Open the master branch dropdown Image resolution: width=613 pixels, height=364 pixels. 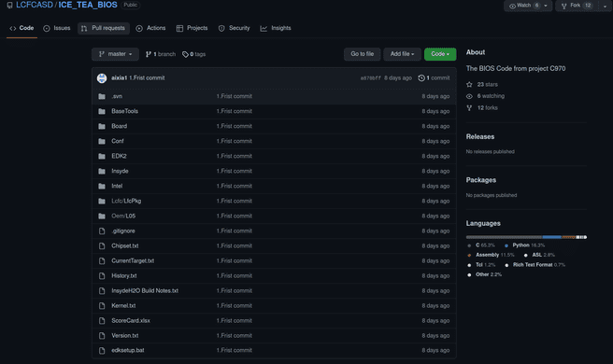pos(115,54)
